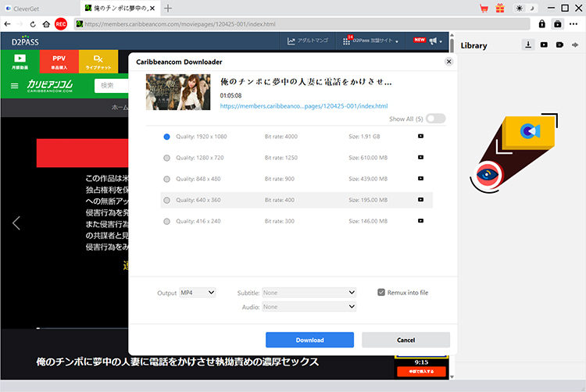The height and width of the screenshot is (392, 586).
Task: Click the browser address bar
Action: (302, 24)
